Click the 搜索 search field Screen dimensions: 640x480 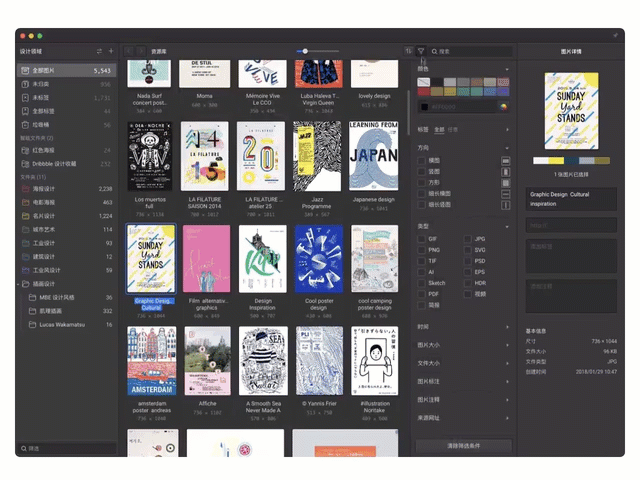471,51
